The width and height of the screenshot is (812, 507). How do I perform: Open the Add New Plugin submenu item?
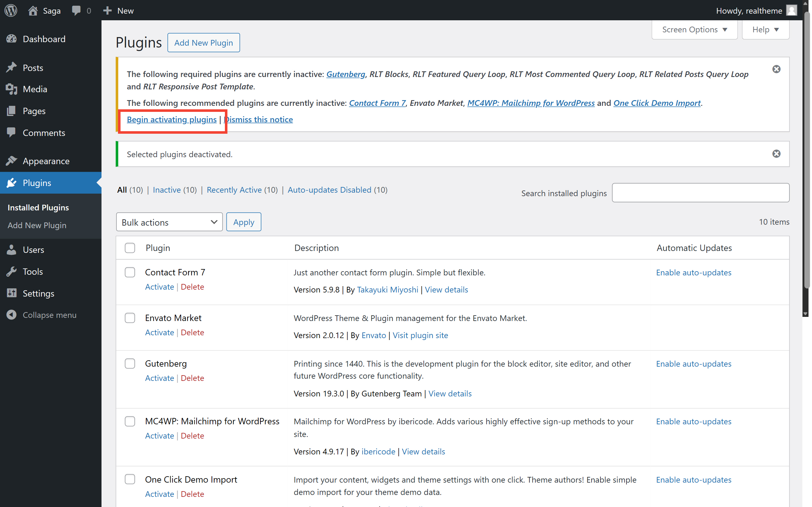coord(37,225)
